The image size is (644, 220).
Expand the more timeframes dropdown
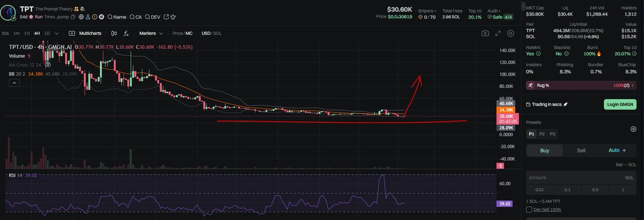57,34
